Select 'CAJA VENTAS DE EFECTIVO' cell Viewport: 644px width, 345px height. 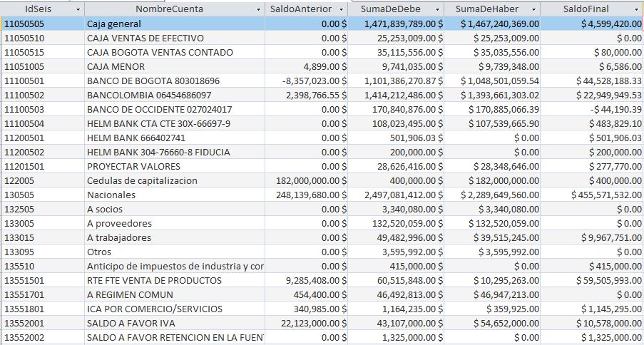click(x=175, y=38)
